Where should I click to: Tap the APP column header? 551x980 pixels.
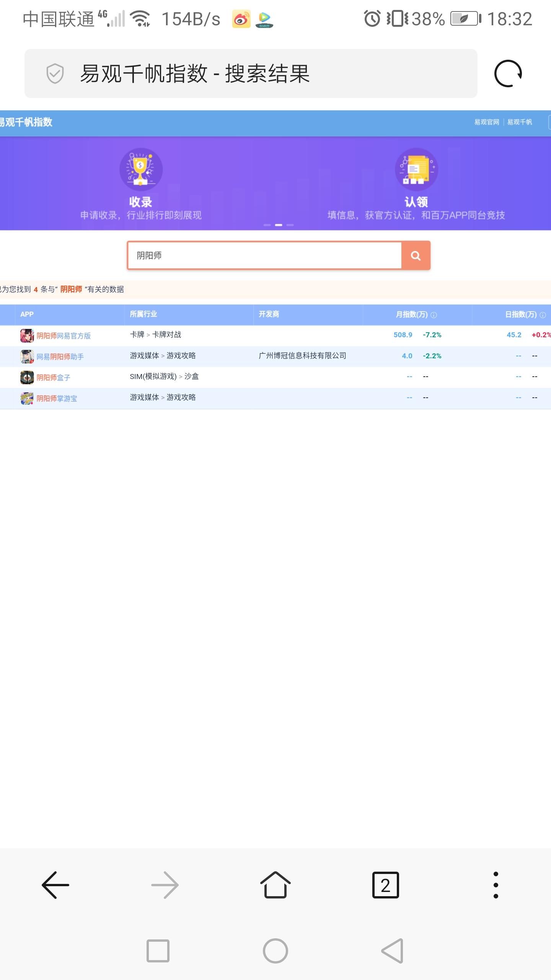tap(27, 314)
